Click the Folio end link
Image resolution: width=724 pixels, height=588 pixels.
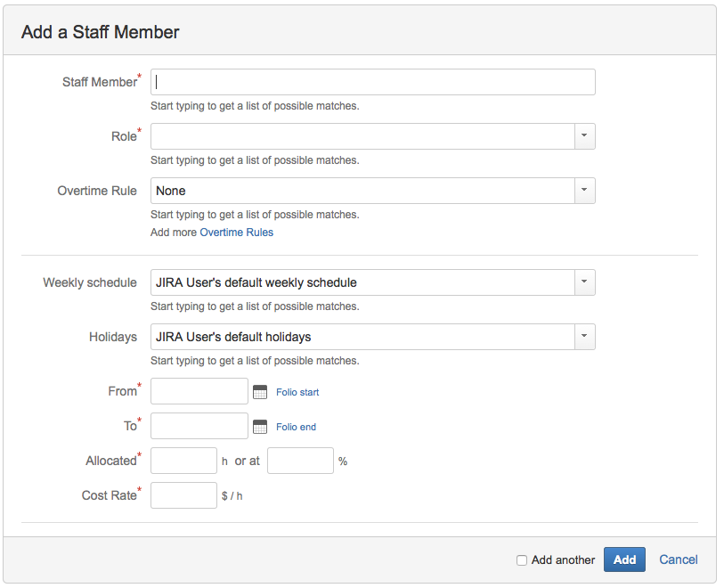(x=294, y=426)
